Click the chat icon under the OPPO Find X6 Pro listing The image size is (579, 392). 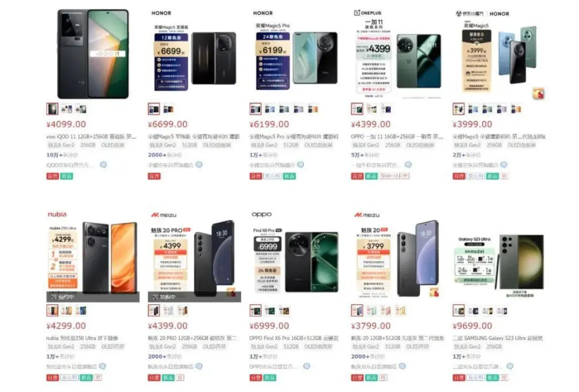click(x=306, y=366)
